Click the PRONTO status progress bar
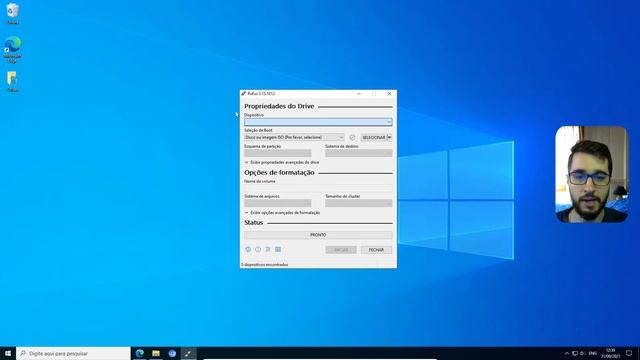Screen dimensions: 640x360 [318, 235]
